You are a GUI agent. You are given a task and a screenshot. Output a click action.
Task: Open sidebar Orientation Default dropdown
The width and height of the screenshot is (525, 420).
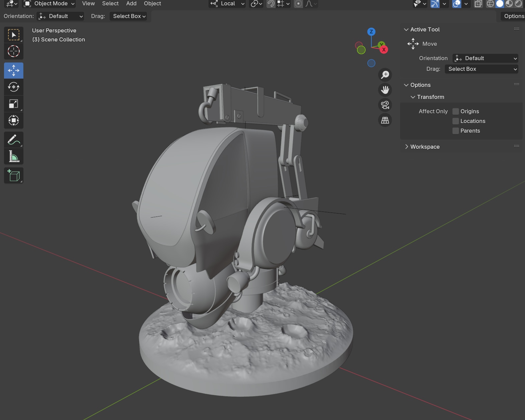click(x=485, y=58)
